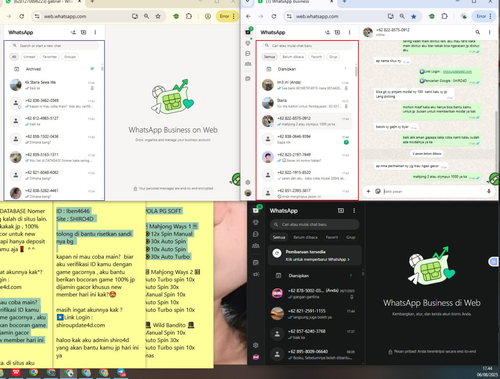The width and height of the screenshot is (500, 379).
Task: Open Settings gear in dark WhatsApp sidebar
Action: (256, 345)
